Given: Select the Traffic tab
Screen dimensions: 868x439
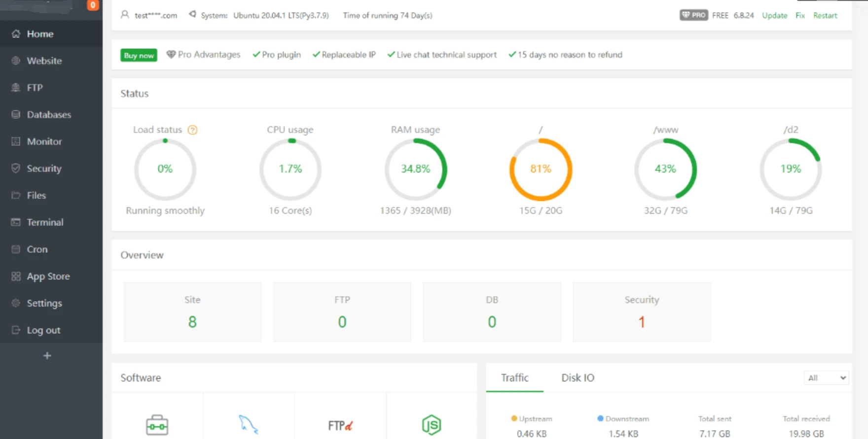Looking at the screenshot, I should click(514, 378).
